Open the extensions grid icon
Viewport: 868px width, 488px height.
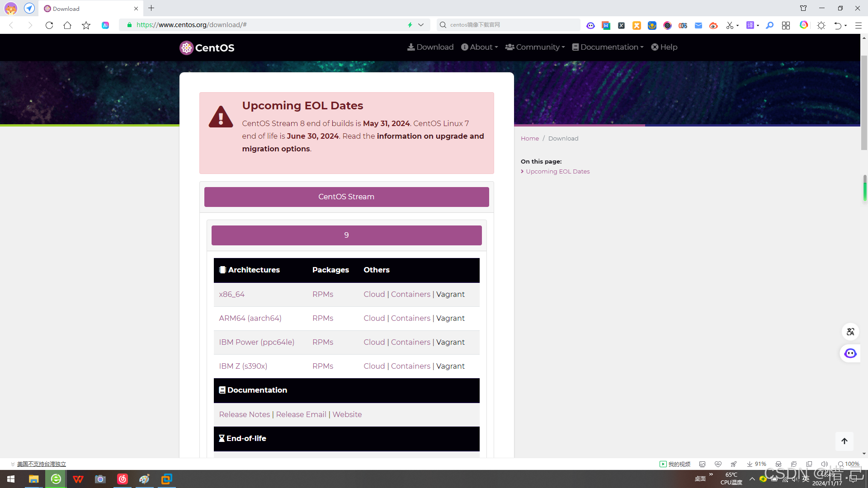[x=786, y=25]
